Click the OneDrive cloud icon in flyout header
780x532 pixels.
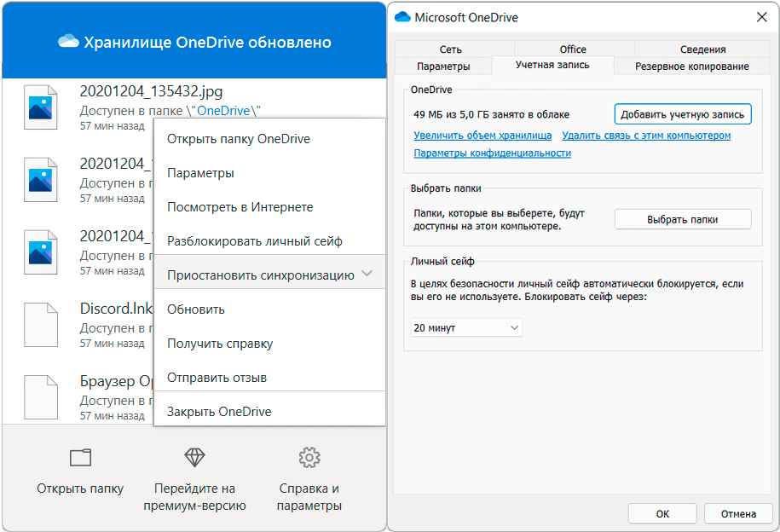[x=68, y=42]
